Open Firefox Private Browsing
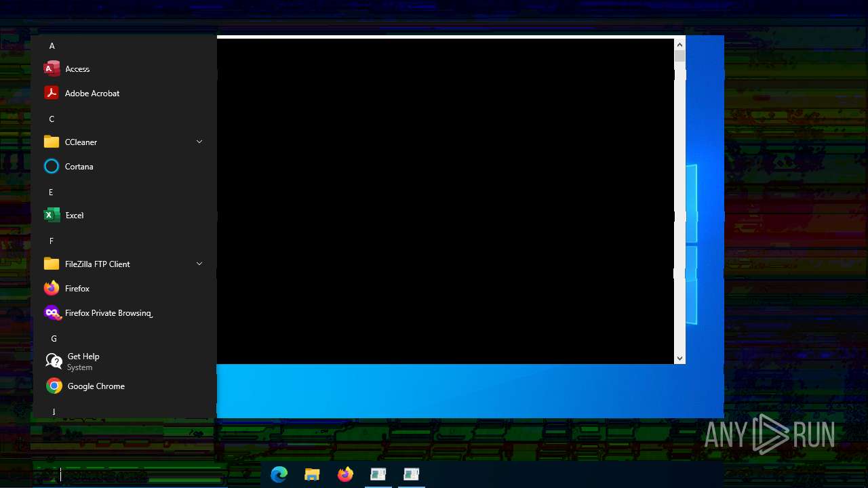This screenshot has height=488, width=868. click(x=123, y=313)
